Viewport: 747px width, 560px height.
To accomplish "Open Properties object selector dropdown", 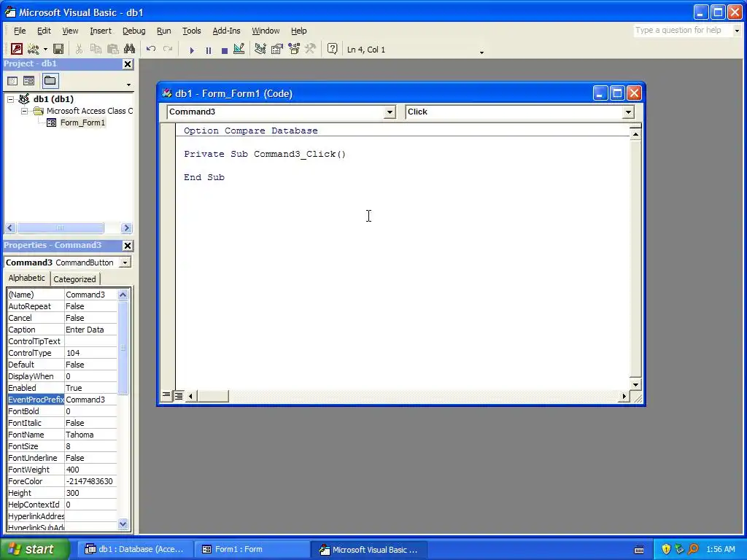I will pos(125,262).
